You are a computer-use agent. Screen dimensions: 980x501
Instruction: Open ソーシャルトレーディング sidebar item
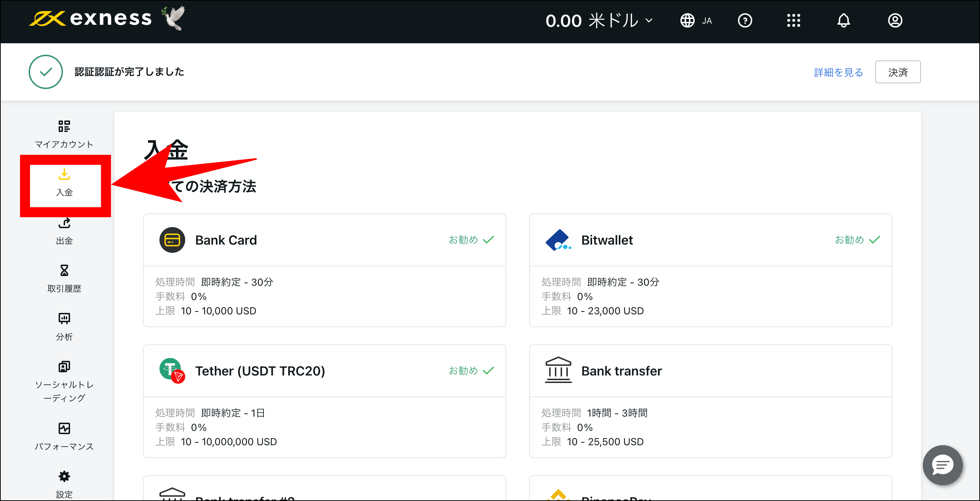click(64, 381)
